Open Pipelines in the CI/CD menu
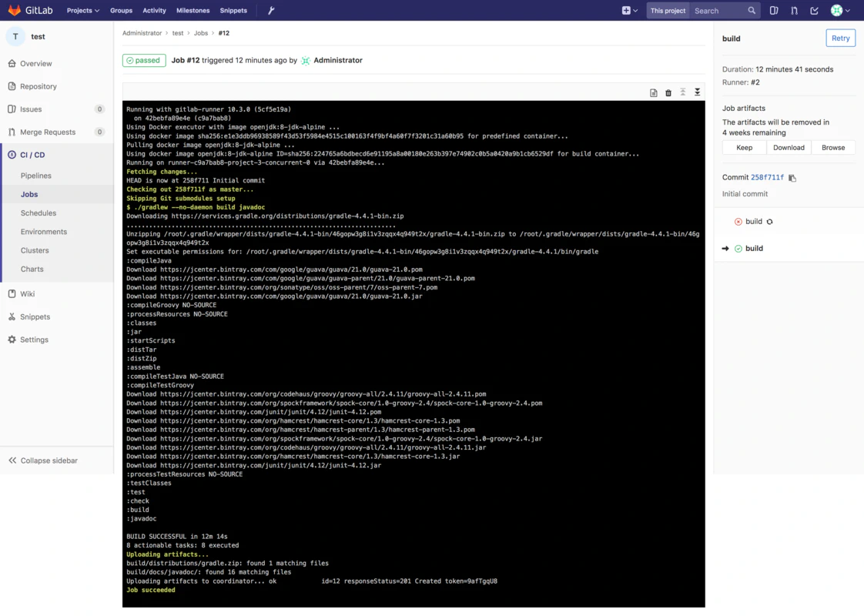Viewport: 864px width, 616px height. click(x=36, y=176)
